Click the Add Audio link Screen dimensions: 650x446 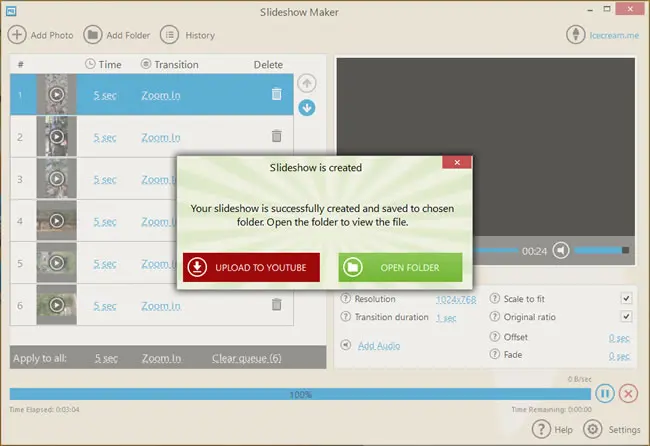pos(379,345)
